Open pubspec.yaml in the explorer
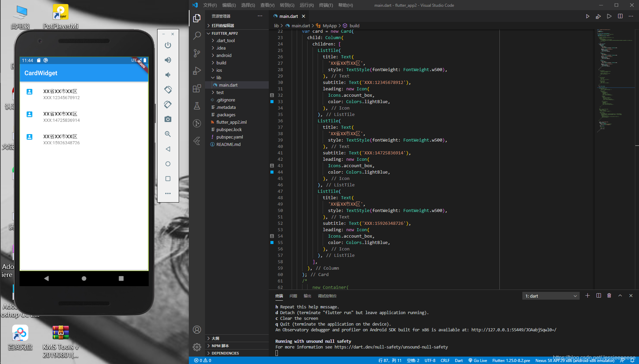639x364 pixels. tap(237, 137)
